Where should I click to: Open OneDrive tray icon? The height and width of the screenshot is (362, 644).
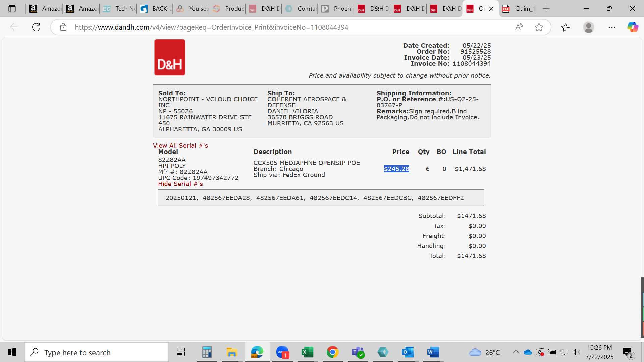point(528,352)
